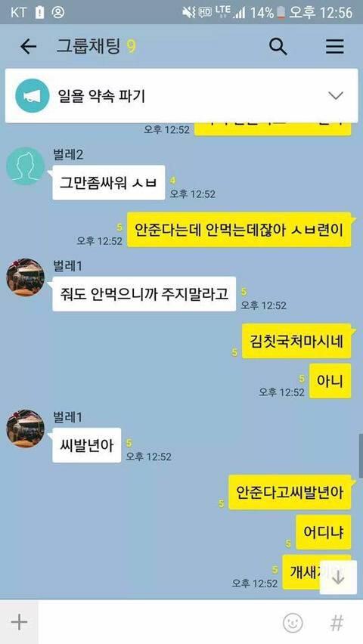Tap the hashtag search button

coord(337,623)
